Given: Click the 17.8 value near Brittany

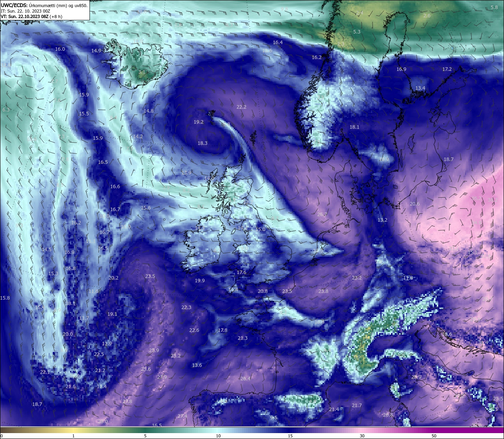Looking at the screenshot, I should tap(222, 330).
